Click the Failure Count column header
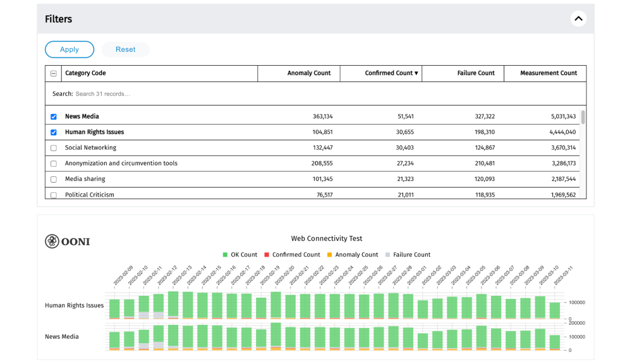This screenshot has width=632, height=364. 475,73
